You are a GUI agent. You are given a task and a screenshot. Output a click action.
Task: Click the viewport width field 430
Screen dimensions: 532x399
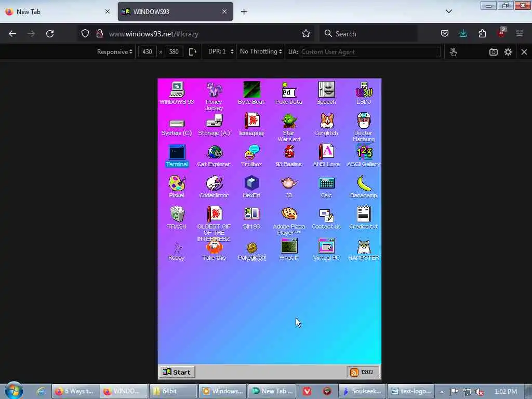tap(147, 52)
